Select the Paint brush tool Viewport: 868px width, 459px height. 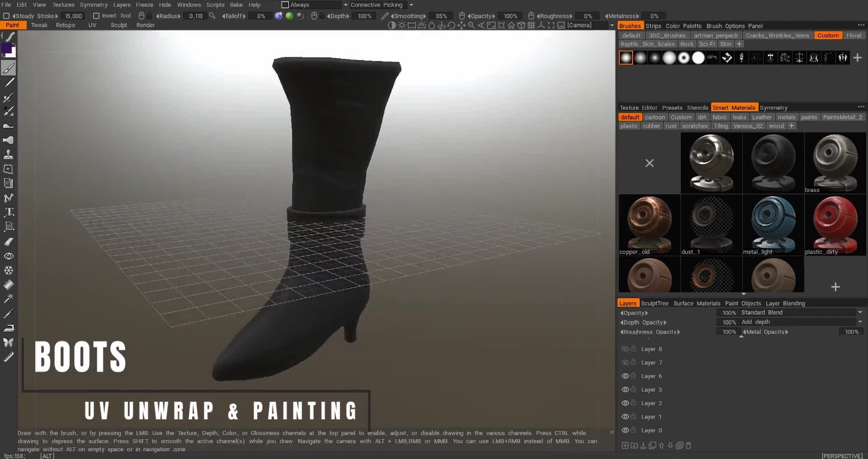pos(9,68)
